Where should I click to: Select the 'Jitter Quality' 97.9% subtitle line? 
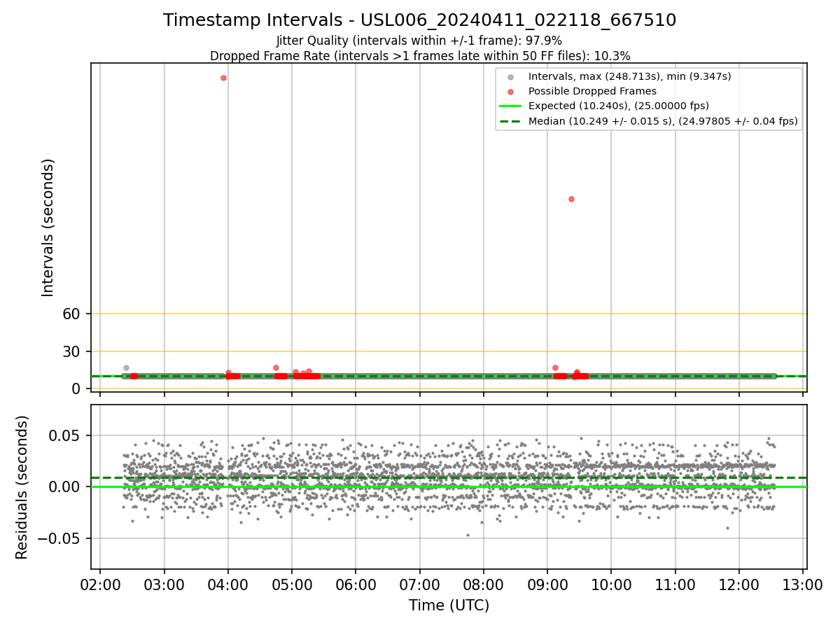point(419,41)
